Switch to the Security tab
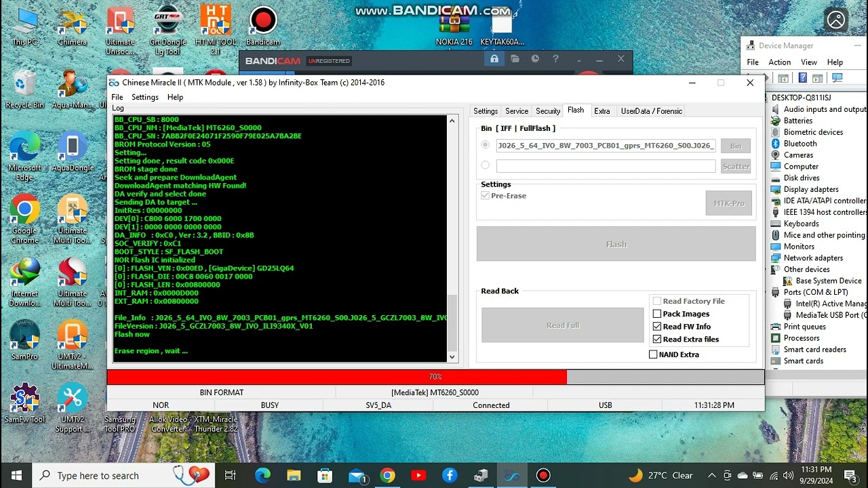 click(548, 111)
